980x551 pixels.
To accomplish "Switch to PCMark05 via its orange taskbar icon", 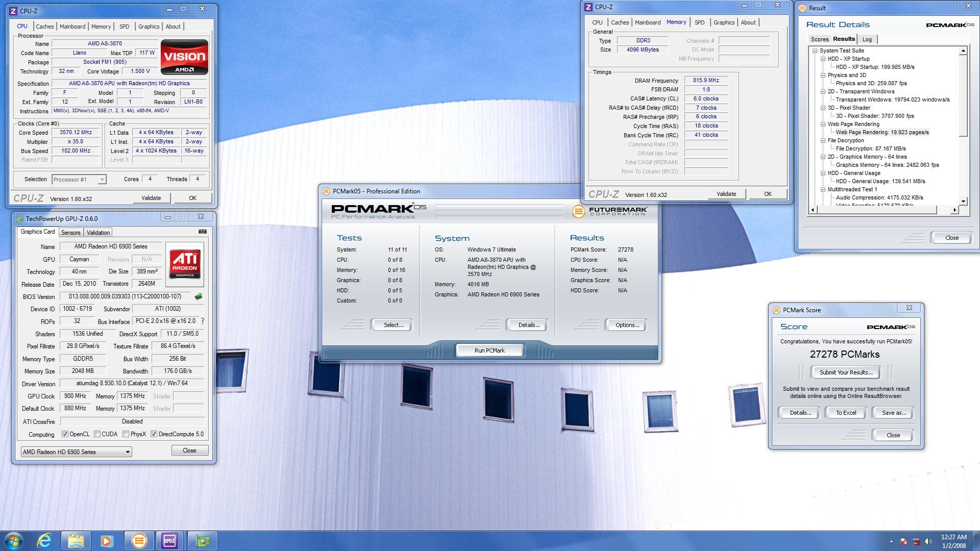I will [x=139, y=540].
